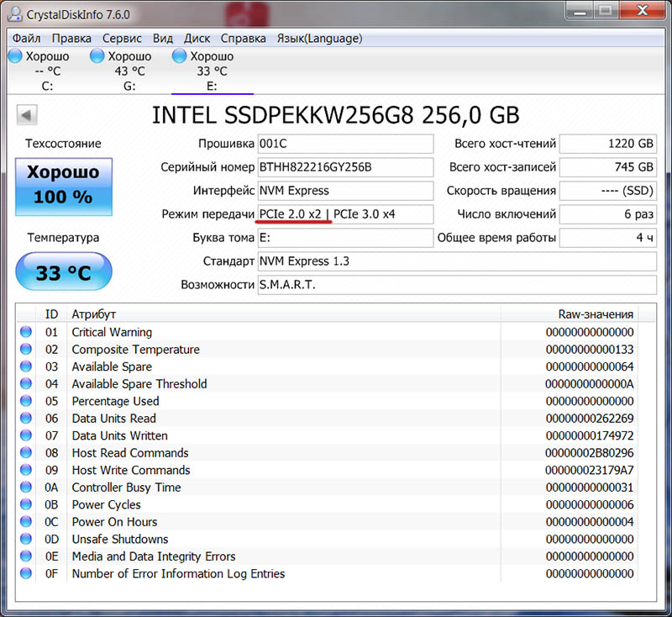
Task: Click status orb for Data Units Read
Action: (26, 418)
